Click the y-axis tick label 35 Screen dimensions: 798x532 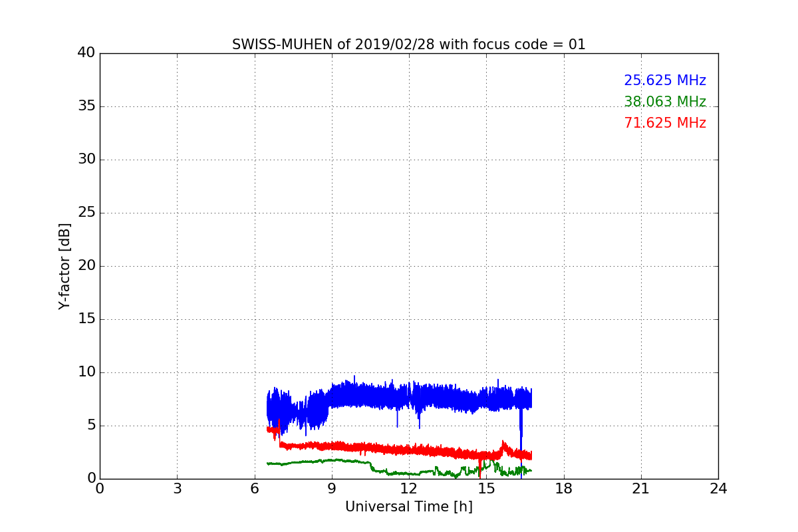click(x=86, y=106)
